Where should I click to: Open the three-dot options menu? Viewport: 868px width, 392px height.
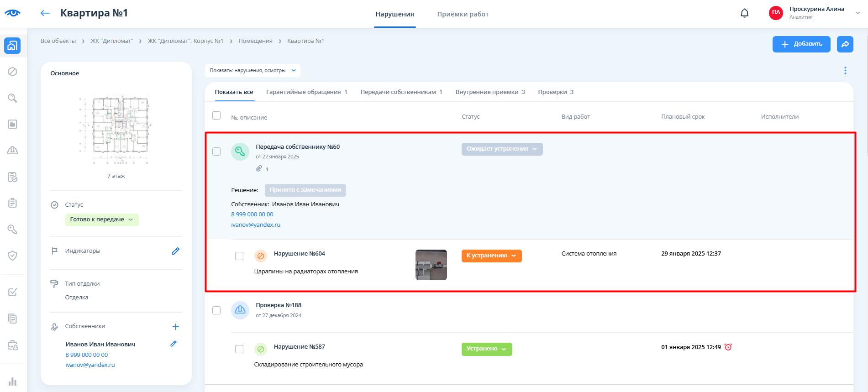click(845, 70)
